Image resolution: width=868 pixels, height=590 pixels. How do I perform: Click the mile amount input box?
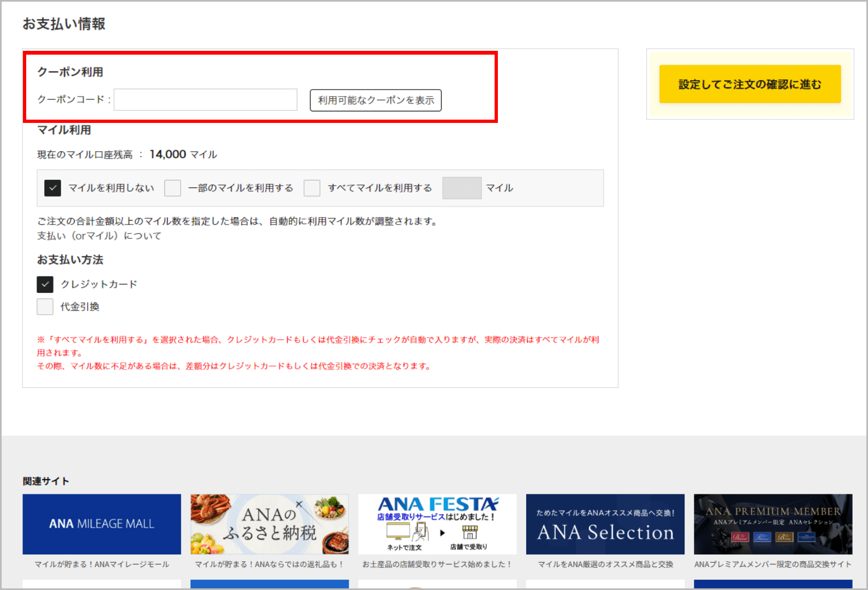click(461, 188)
